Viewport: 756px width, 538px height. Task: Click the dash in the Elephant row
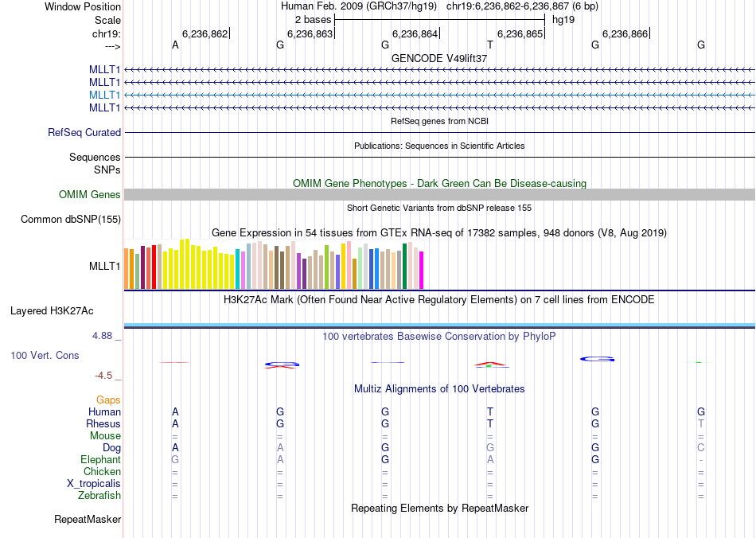coord(700,460)
